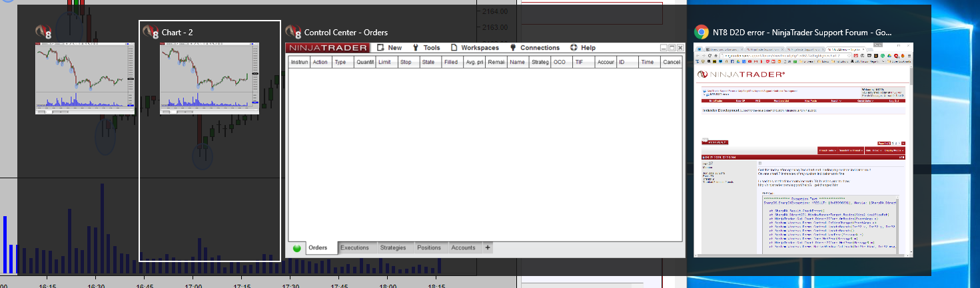Click the NinjaTrader logo in Control Center
980x288 pixels.
[327, 48]
